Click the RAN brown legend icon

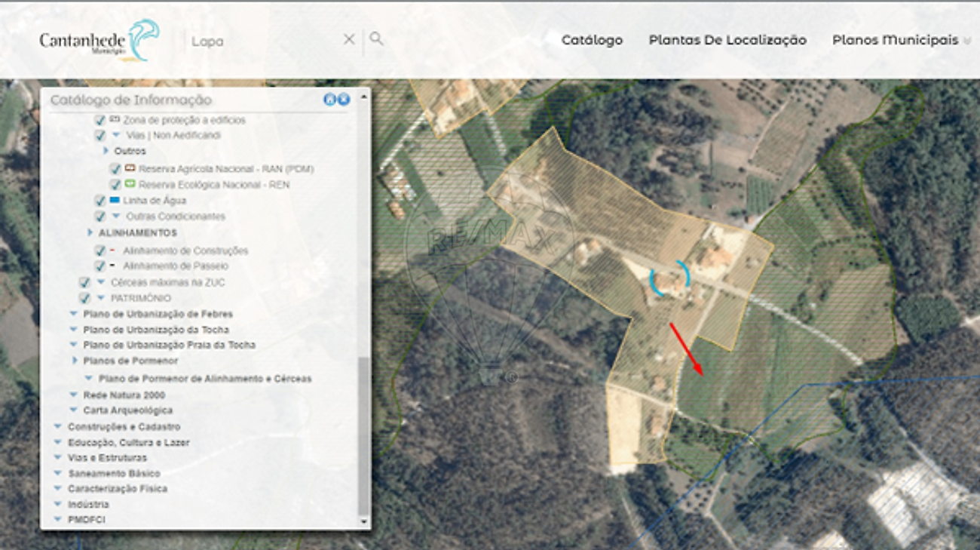[x=130, y=168]
